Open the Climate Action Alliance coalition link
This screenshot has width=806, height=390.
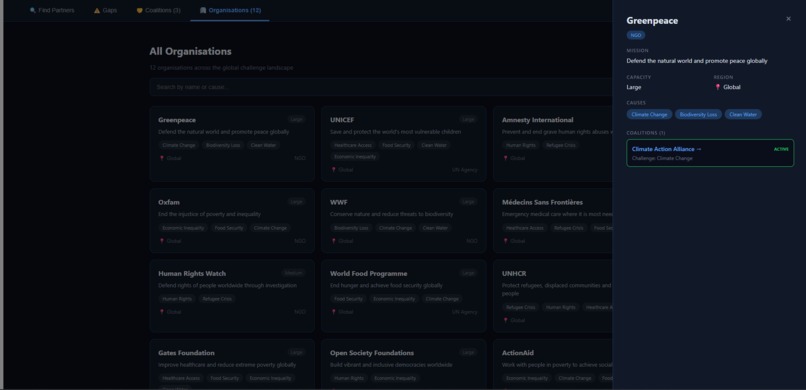pos(666,149)
